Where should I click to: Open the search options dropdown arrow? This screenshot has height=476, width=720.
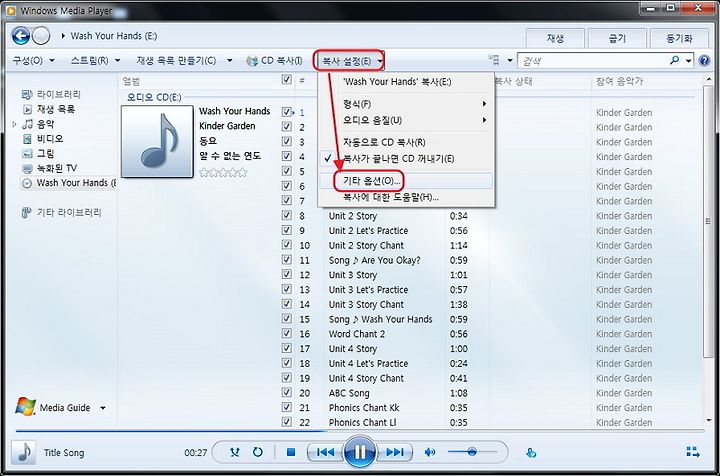[x=688, y=61]
